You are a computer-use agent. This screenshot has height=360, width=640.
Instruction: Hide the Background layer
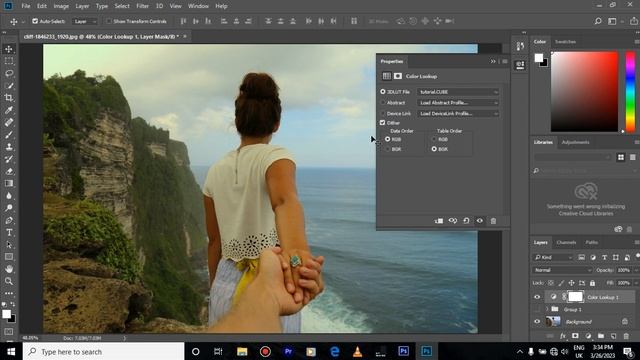537,322
